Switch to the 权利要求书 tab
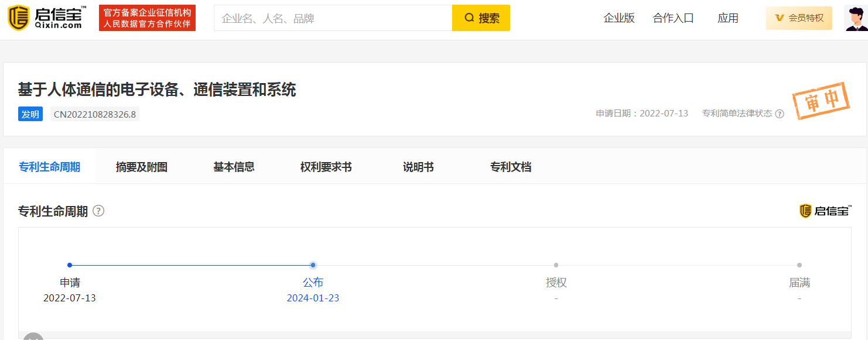The image size is (868, 340). tap(326, 167)
